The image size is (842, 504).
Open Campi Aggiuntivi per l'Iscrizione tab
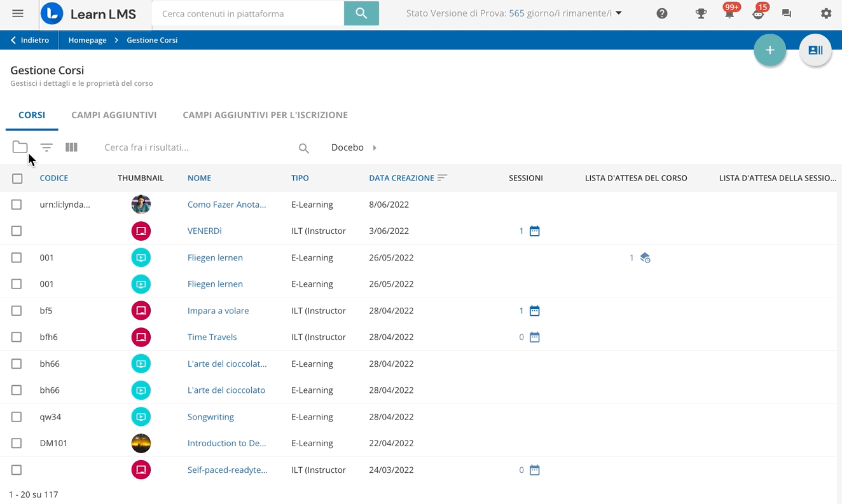coord(265,115)
